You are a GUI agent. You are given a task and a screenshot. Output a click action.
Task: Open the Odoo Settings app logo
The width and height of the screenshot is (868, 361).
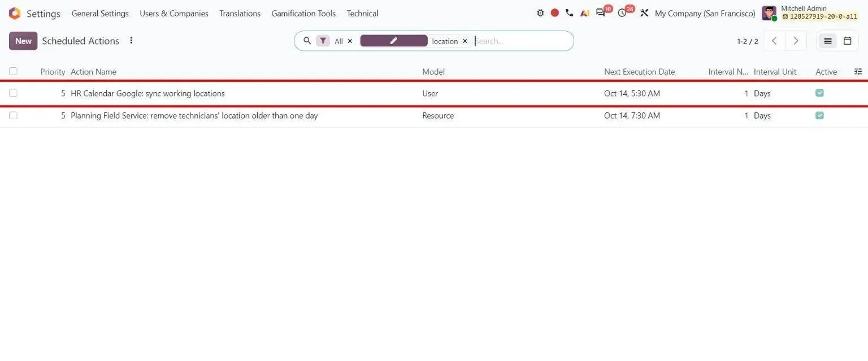tap(14, 13)
